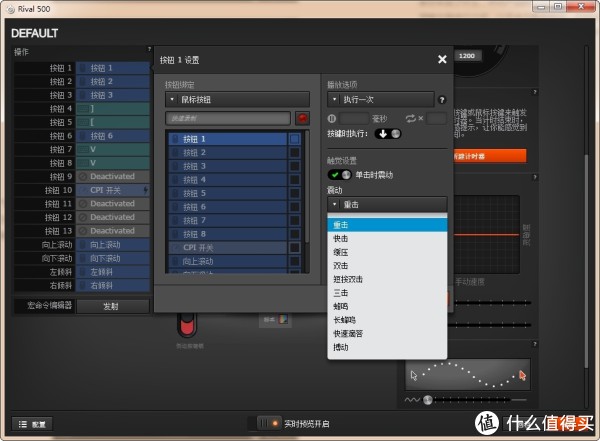Select 快速涌窜 vibration option
This screenshot has height=441, width=600.
[x=387, y=334]
